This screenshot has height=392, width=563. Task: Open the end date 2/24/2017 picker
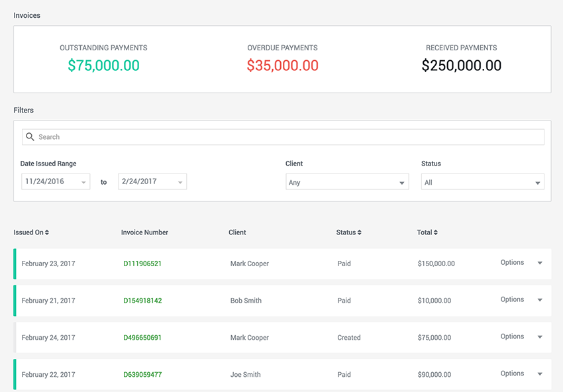pyautogui.click(x=152, y=181)
